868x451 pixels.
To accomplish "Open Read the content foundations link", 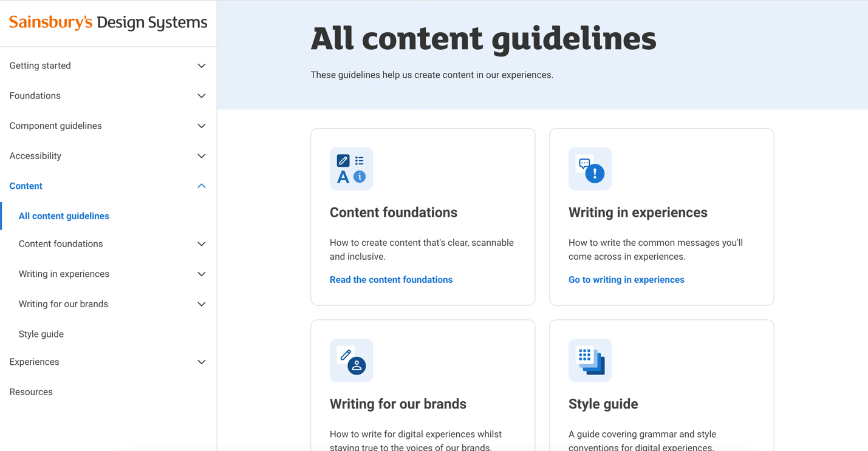I will click(x=391, y=279).
